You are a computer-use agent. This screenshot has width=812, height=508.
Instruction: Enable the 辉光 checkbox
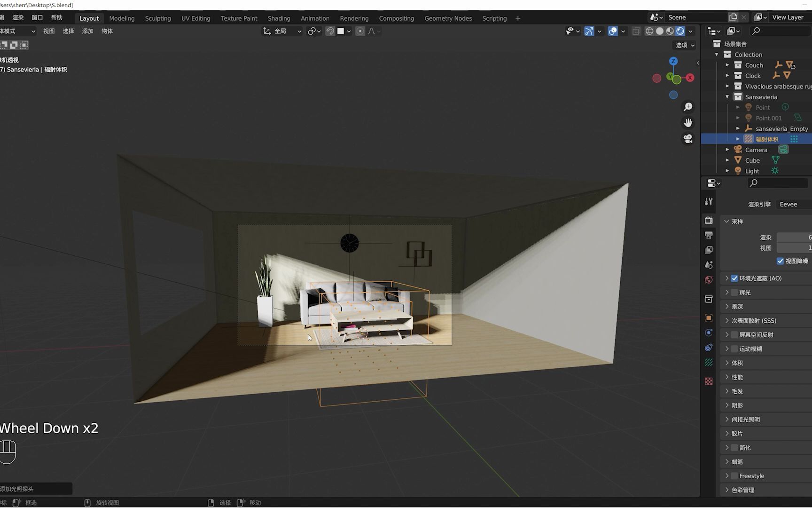point(734,293)
